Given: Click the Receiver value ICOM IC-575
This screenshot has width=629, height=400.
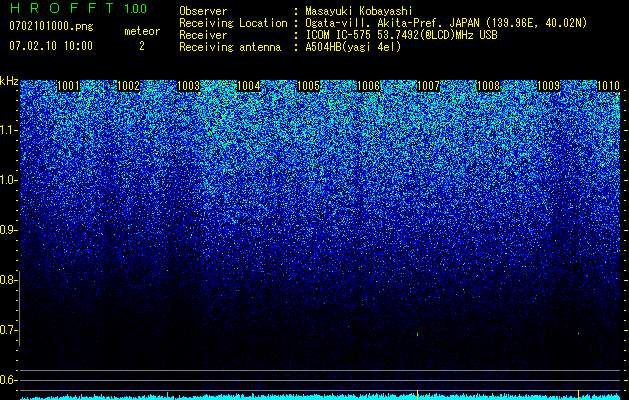Looking at the screenshot, I should tap(338, 35).
